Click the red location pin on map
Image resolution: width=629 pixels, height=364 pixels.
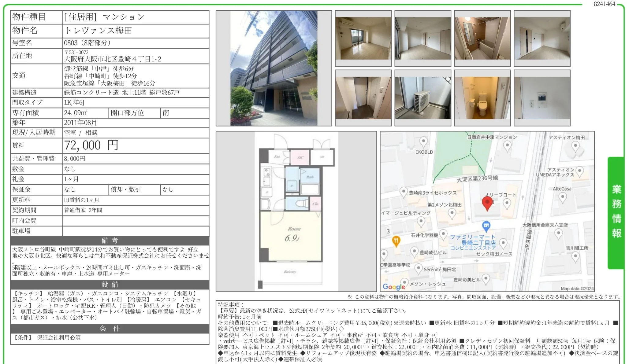[x=487, y=203]
